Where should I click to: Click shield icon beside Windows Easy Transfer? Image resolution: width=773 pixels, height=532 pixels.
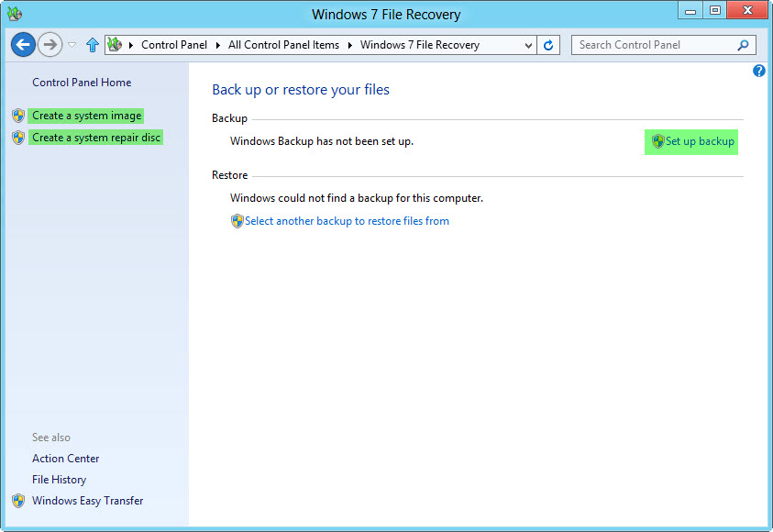[18, 501]
